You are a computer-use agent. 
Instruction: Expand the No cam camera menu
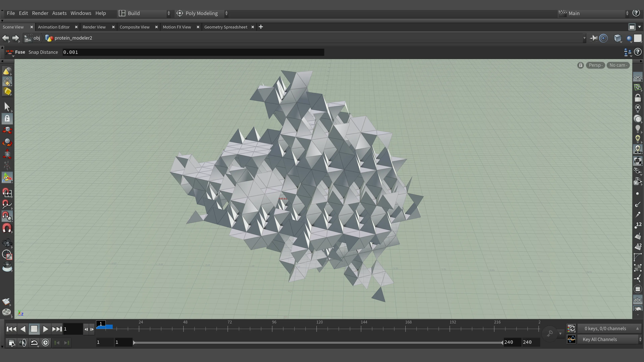pos(618,65)
